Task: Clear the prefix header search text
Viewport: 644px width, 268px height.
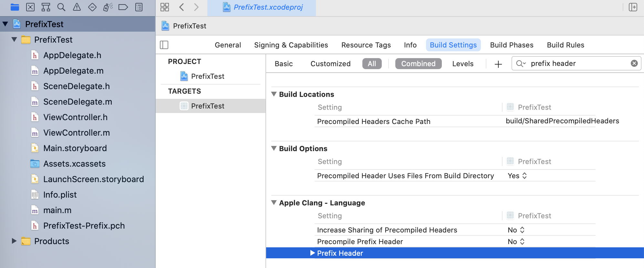Action: pyautogui.click(x=634, y=63)
